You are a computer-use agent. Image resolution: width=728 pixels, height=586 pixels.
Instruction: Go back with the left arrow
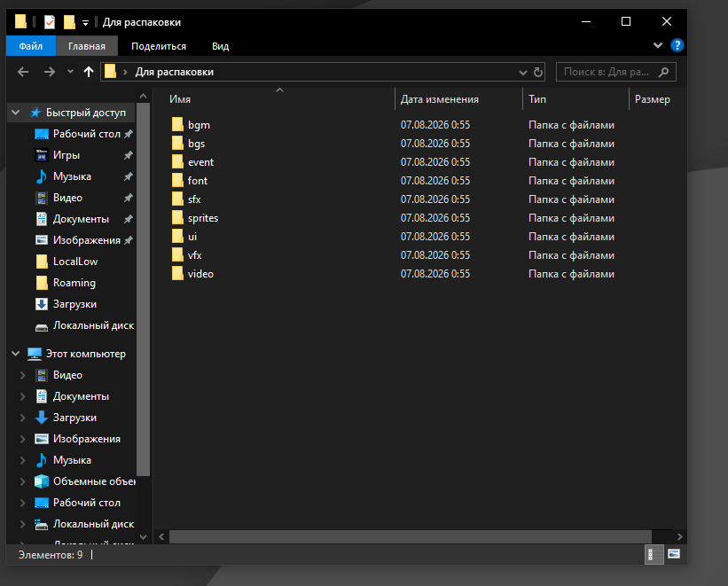[23, 72]
